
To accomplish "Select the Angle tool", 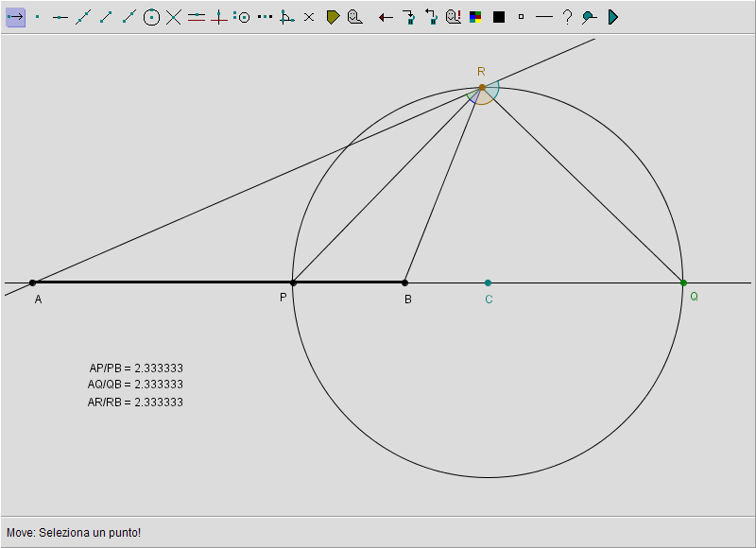I will 287,17.
